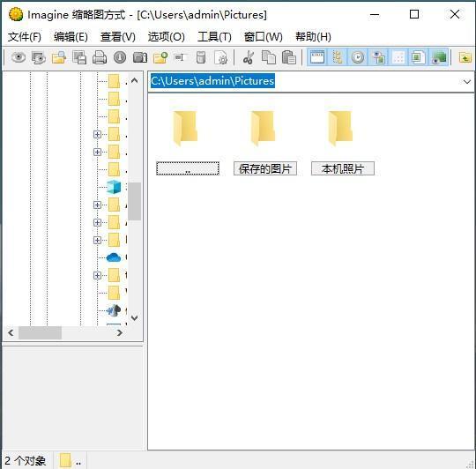Screen dimensions: 476x469
Task: Expand folder directly below the 3D cube item
Action: [97, 205]
